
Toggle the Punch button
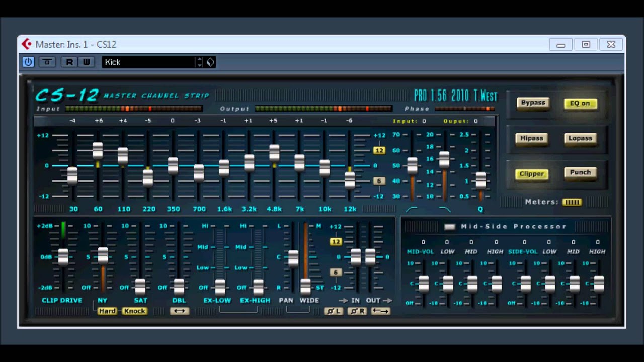click(x=580, y=172)
